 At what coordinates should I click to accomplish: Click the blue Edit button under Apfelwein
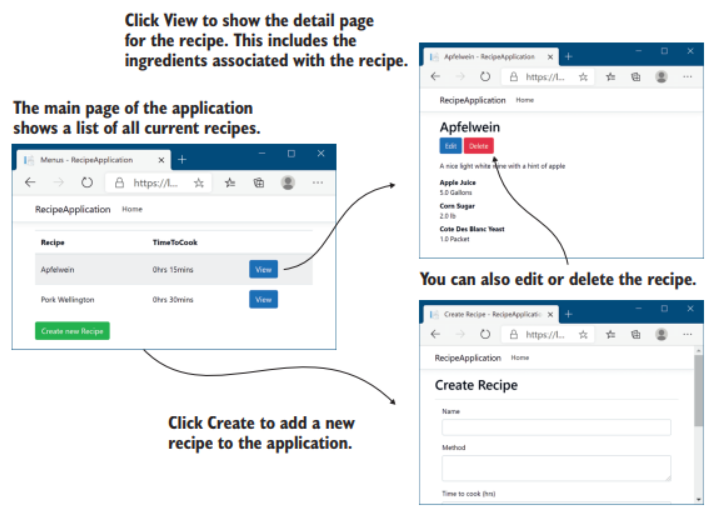(x=450, y=146)
